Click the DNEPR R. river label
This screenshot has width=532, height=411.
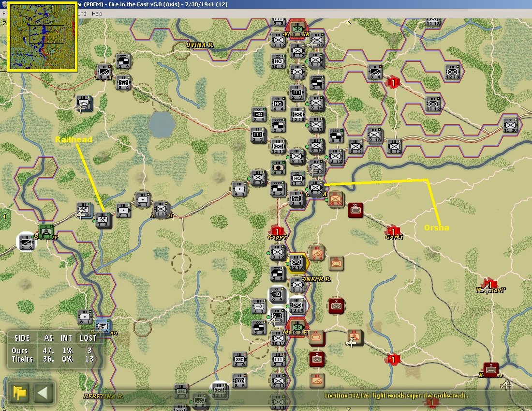click(x=316, y=279)
